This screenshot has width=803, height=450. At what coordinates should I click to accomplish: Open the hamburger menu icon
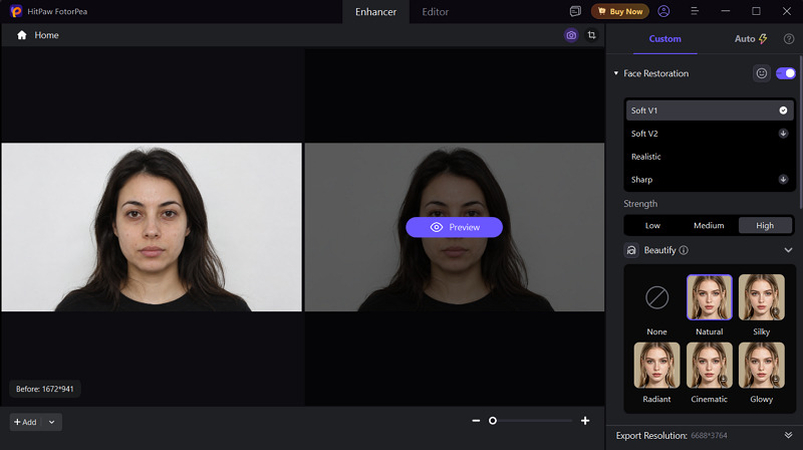pos(694,11)
